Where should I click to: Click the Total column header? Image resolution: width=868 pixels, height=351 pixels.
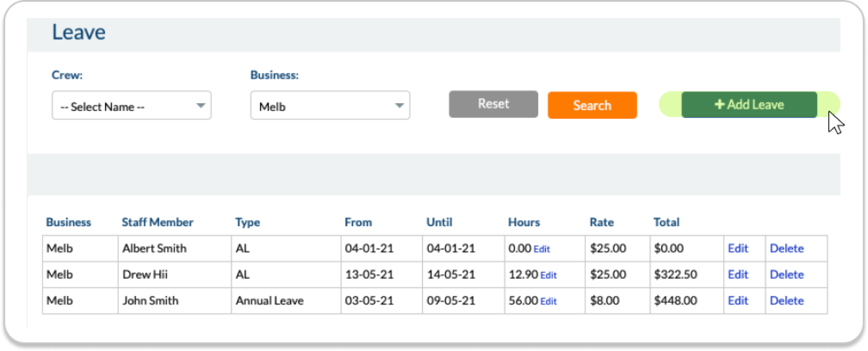click(666, 222)
